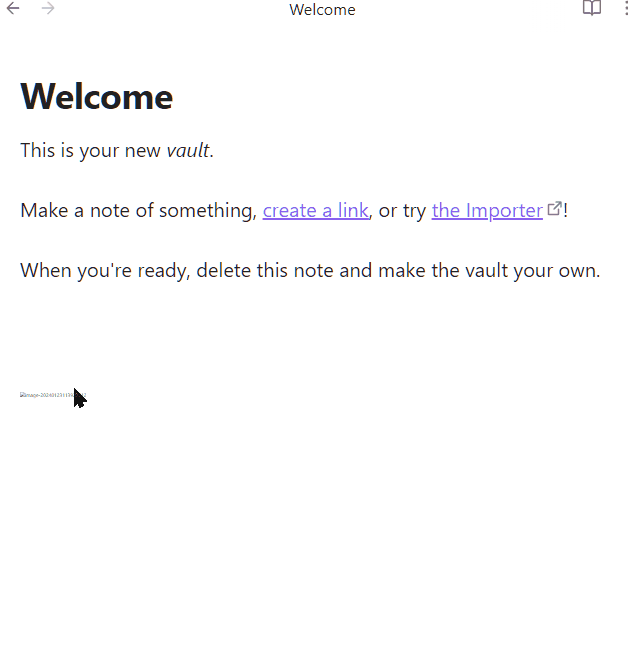Select the 'Welcome' note title in header
628x648 pixels.
(322, 10)
